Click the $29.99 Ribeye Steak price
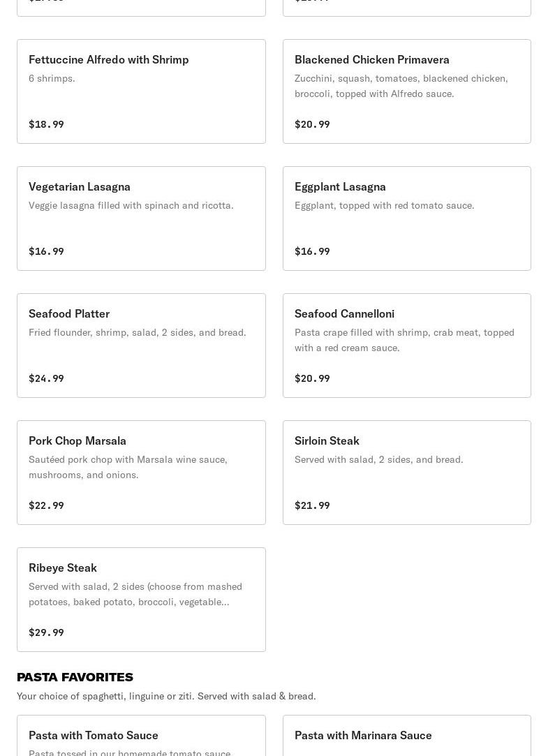 [46, 632]
